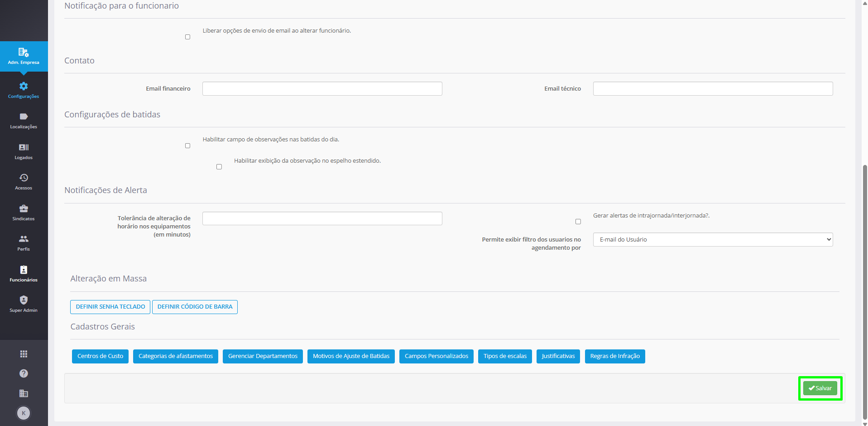Open the apps grid icon

tap(24, 354)
